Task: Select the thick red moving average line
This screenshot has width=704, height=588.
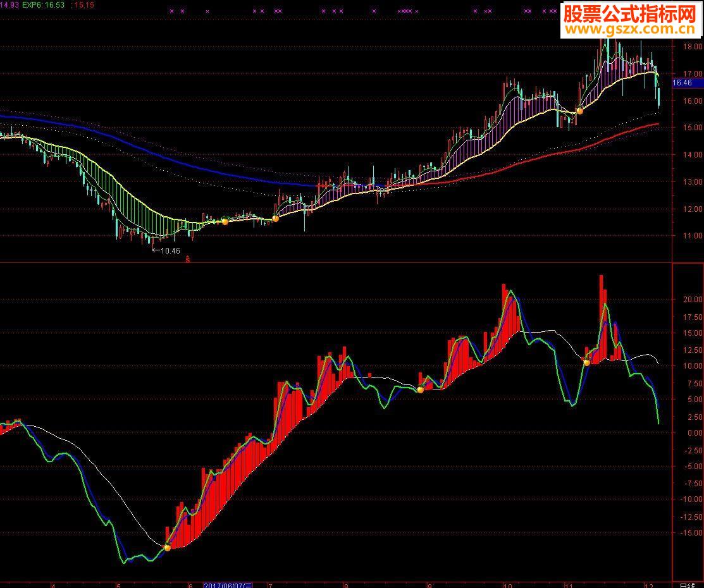Action: (x=539, y=157)
